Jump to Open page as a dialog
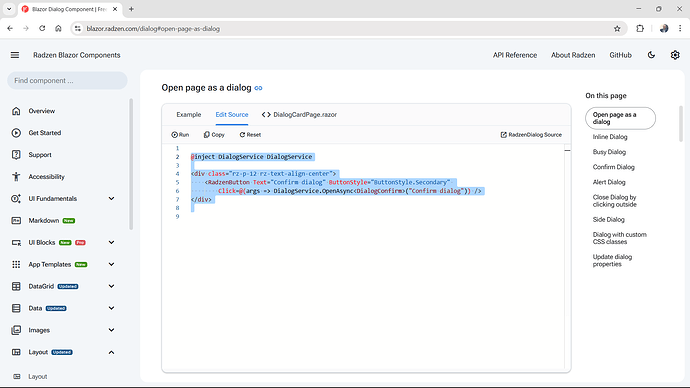 (x=620, y=118)
